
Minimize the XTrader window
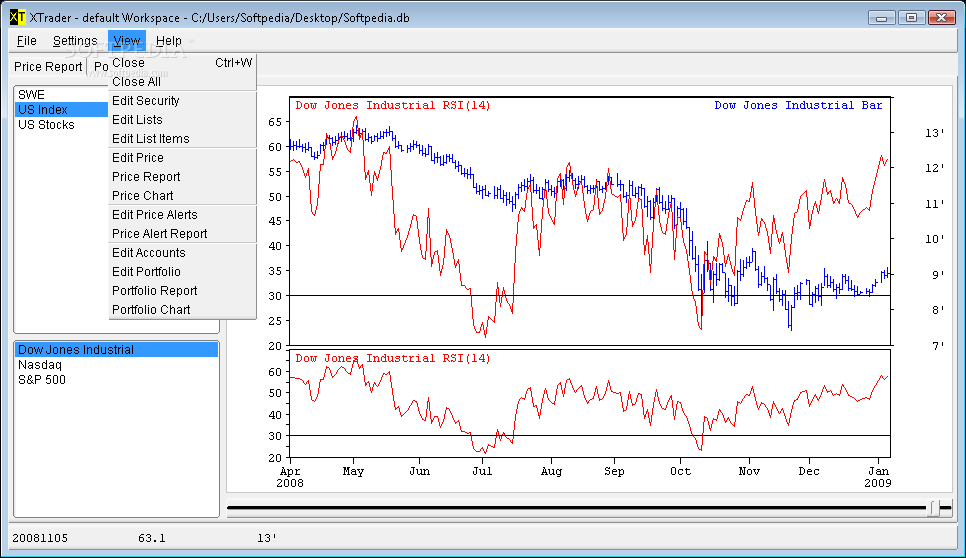click(x=882, y=18)
